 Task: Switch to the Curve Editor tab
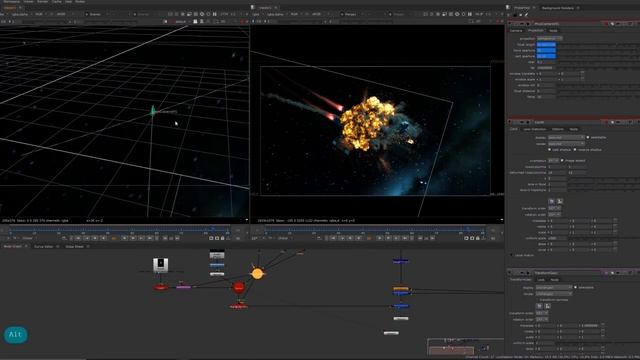(x=44, y=247)
